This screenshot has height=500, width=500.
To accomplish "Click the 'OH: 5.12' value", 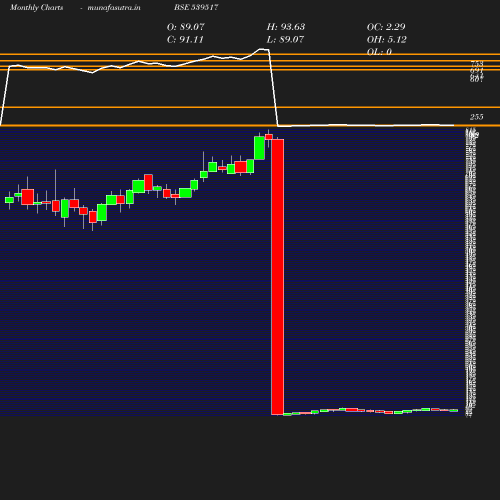I will point(387,39).
